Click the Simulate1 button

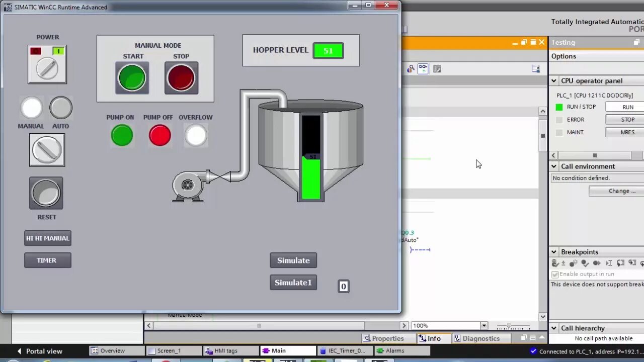point(293,283)
